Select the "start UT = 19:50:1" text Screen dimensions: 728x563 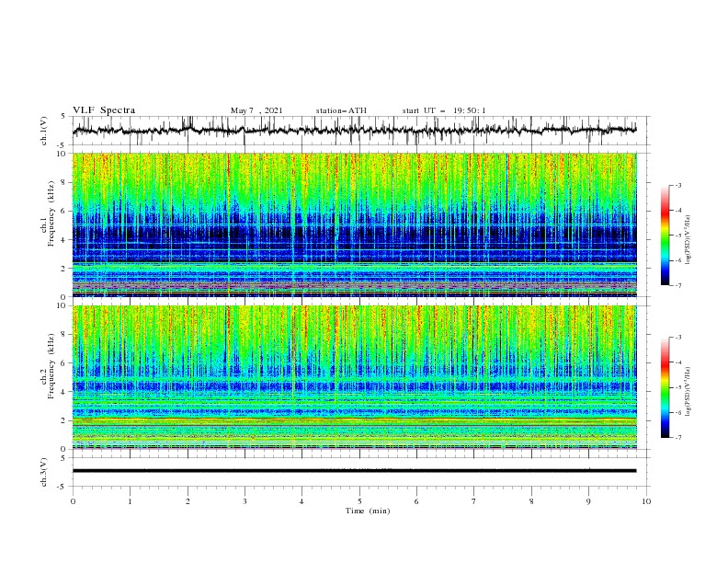tap(444, 110)
